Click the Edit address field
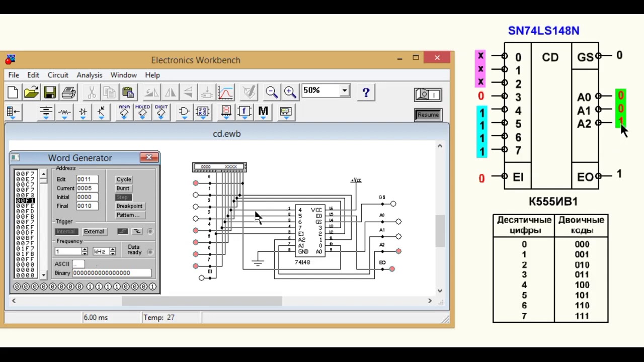 (87, 179)
